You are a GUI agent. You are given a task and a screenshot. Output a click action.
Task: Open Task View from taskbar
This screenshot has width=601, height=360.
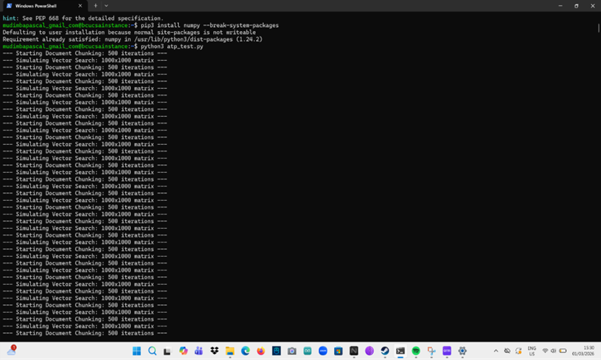tap(167, 351)
